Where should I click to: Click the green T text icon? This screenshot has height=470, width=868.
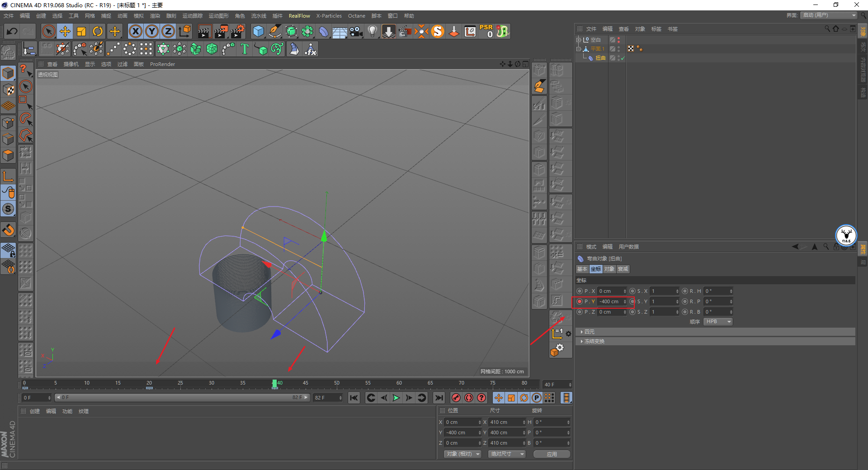click(x=245, y=49)
